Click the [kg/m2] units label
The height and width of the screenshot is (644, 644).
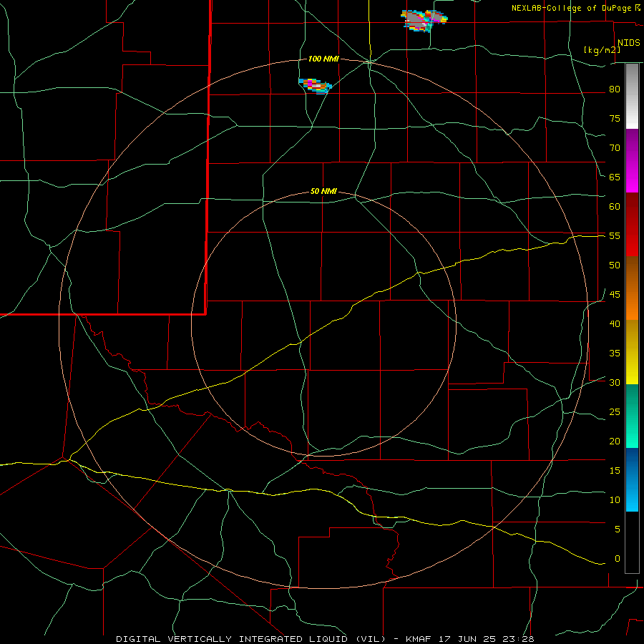pos(602,50)
